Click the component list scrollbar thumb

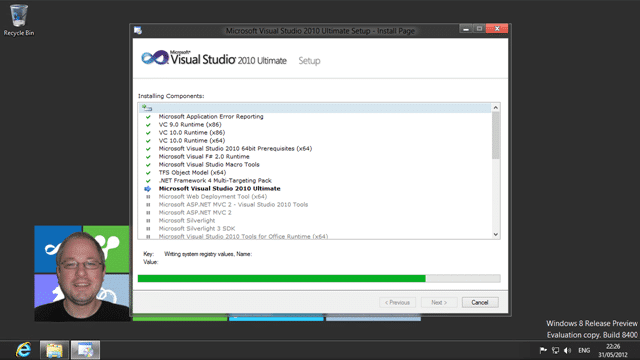click(496, 136)
